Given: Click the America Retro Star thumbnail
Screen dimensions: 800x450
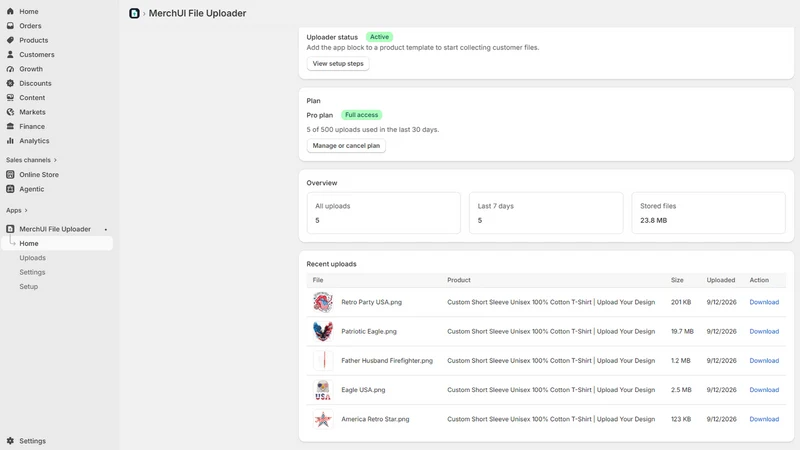Looking at the screenshot, I should click(323, 419).
